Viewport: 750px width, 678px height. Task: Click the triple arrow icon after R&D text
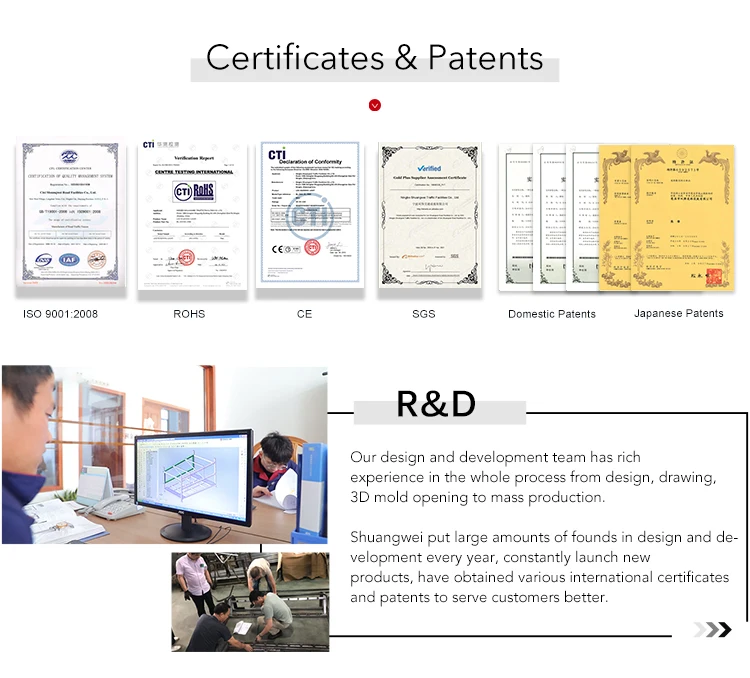pos(712,629)
